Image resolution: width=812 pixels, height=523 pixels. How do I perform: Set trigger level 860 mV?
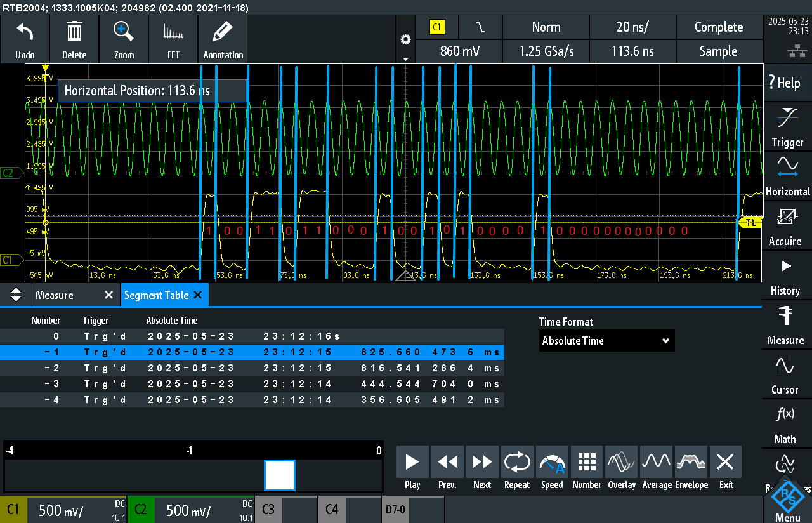pyautogui.click(x=459, y=51)
